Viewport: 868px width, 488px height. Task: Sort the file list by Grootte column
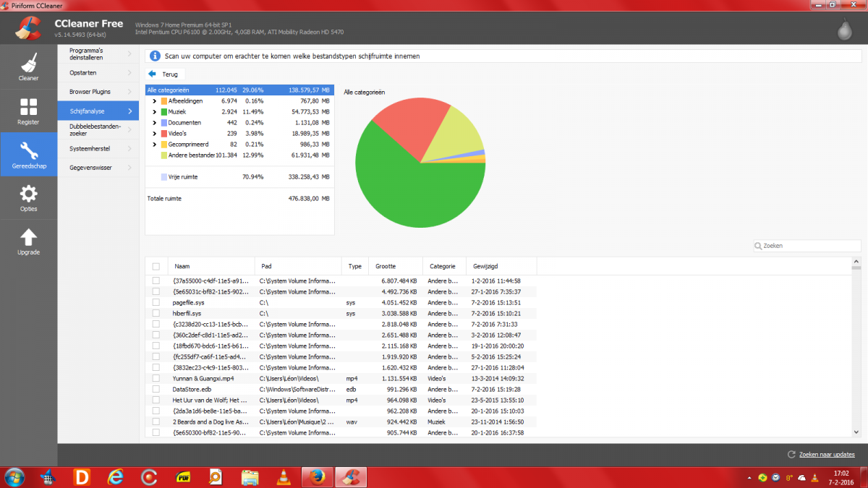pyautogui.click(x=395, y=266)
